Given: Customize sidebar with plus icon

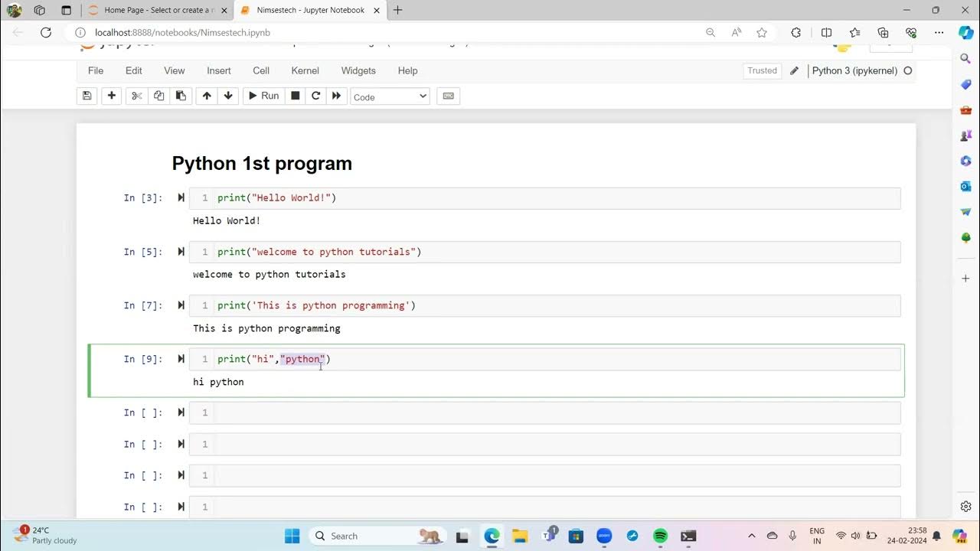Looking at the screenshot, I should [x=966, y=279].
